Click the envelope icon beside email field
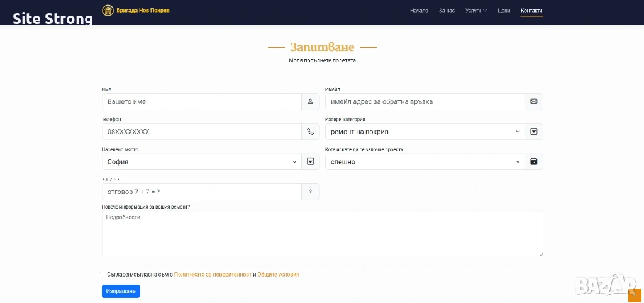 click(533, 101)
